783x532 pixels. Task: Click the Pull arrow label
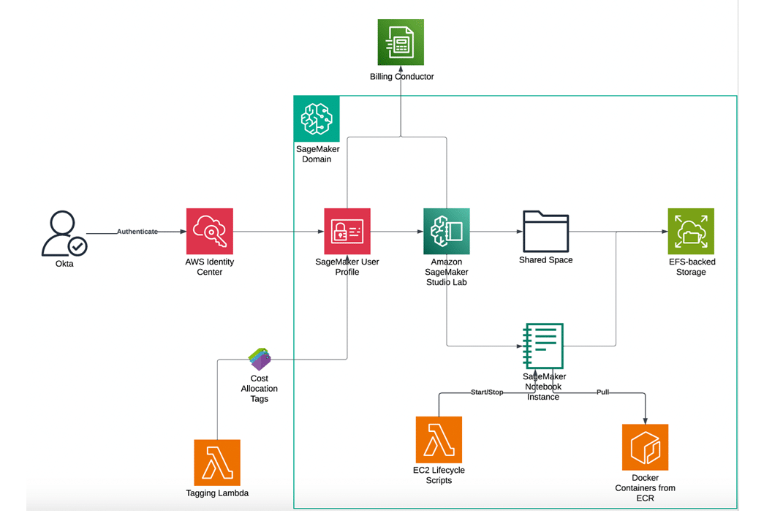pyautogui.click(x=604, y=392)
